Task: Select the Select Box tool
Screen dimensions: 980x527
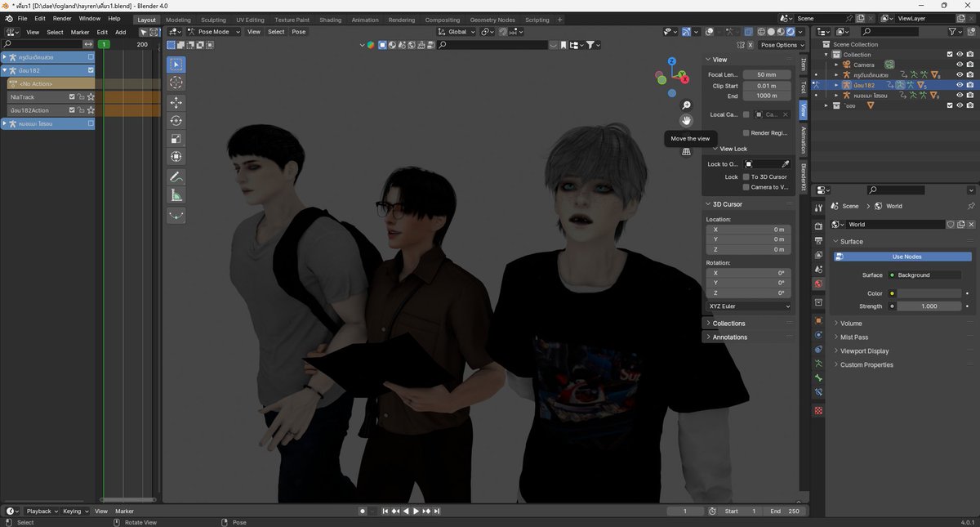Action: tap(176, 65)
